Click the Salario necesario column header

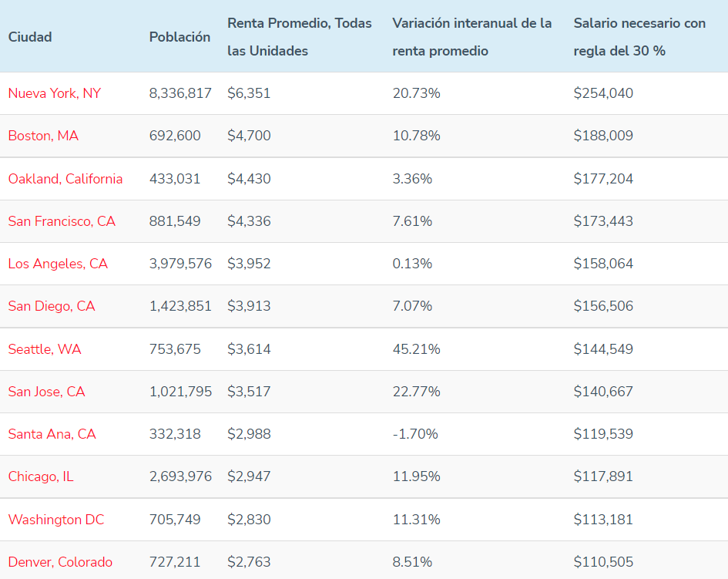(639, 37)
